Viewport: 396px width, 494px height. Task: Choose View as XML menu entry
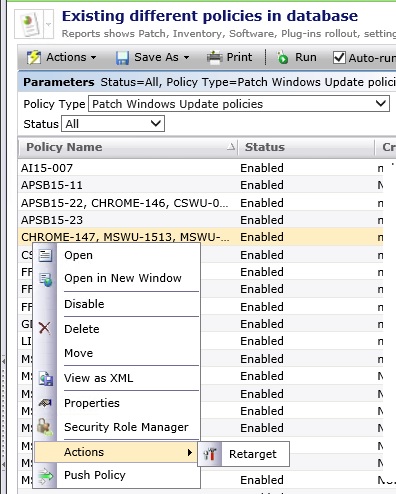click(x=99, y=378)
